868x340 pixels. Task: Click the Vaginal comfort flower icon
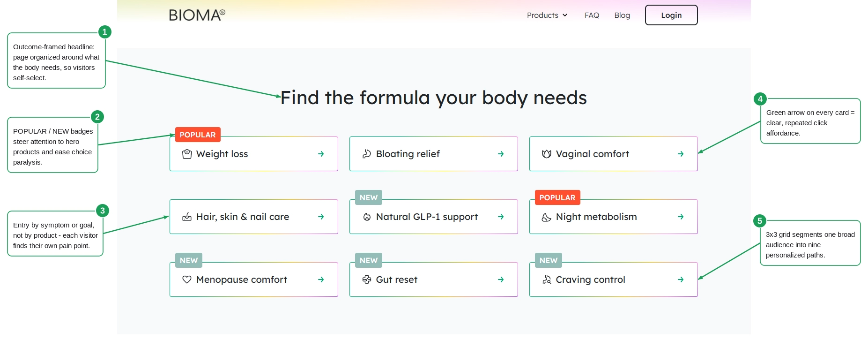click(x=547, y=154)
